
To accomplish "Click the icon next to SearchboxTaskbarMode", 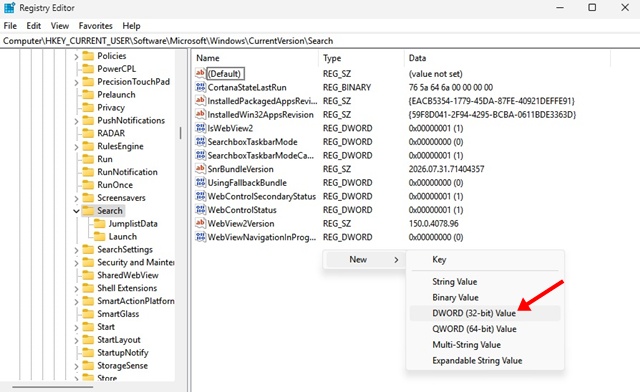I will 200,142.
